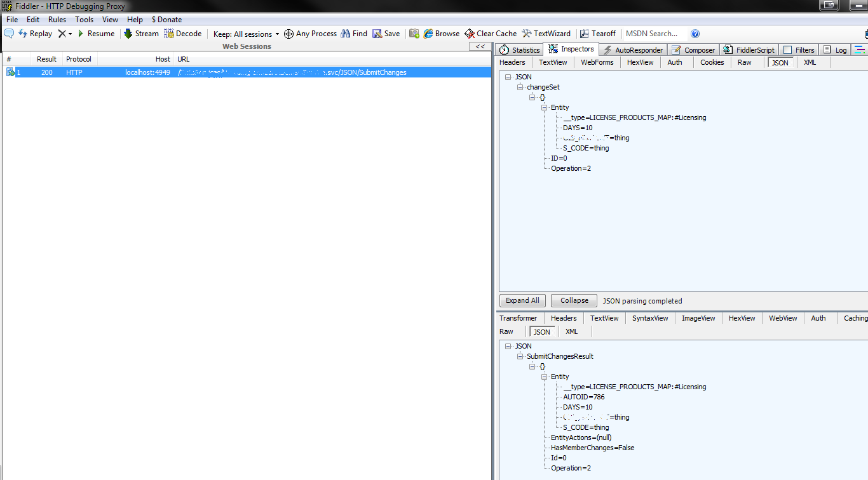
Task: Open the AutoResponder tab
Action: (x=633, y=50)
